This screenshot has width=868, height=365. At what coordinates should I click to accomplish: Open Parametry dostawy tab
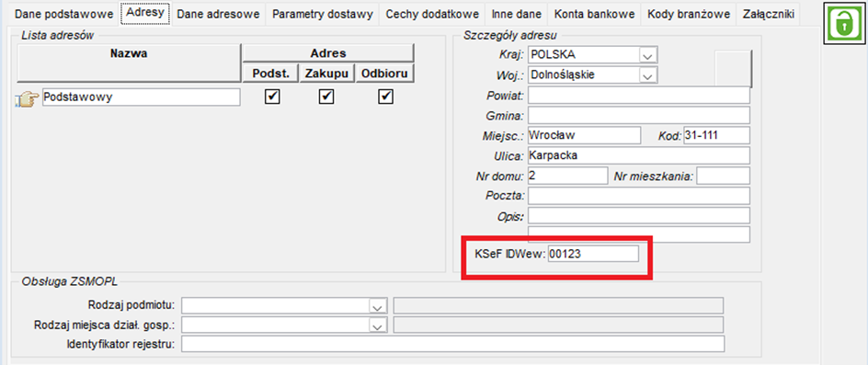[x=323, y=15]
